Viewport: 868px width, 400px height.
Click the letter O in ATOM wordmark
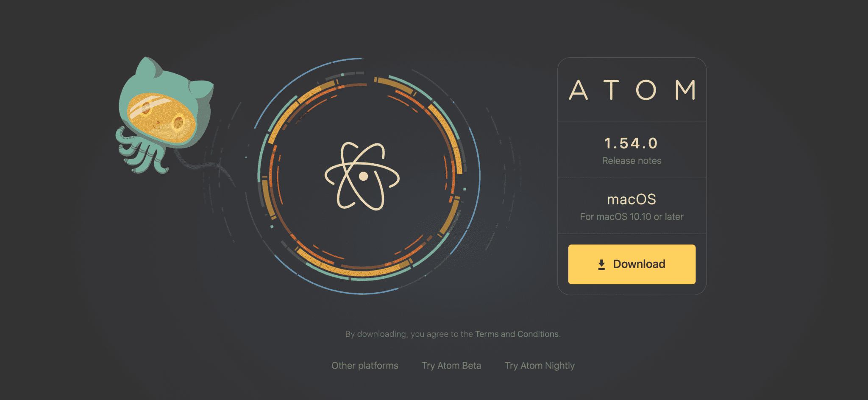pos(646,90)
